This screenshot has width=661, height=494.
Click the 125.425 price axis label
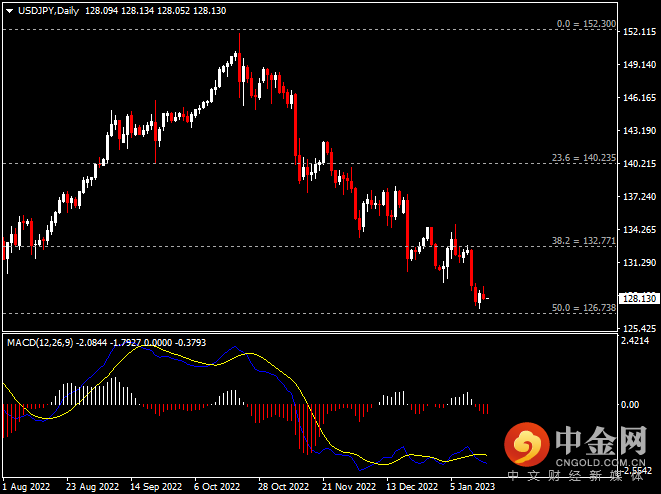(638, 329)
